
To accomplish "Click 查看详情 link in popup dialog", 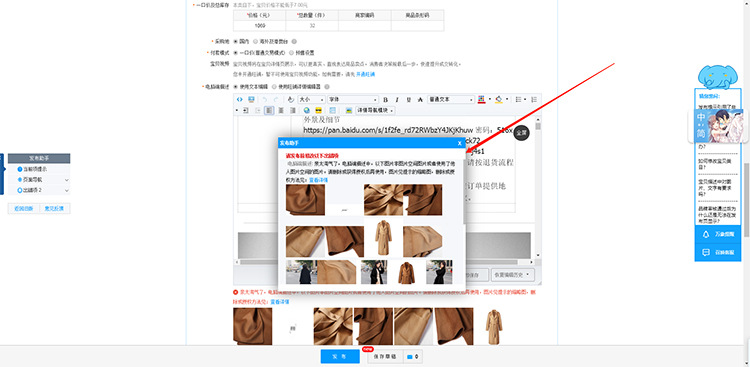I will pos(318,180).
